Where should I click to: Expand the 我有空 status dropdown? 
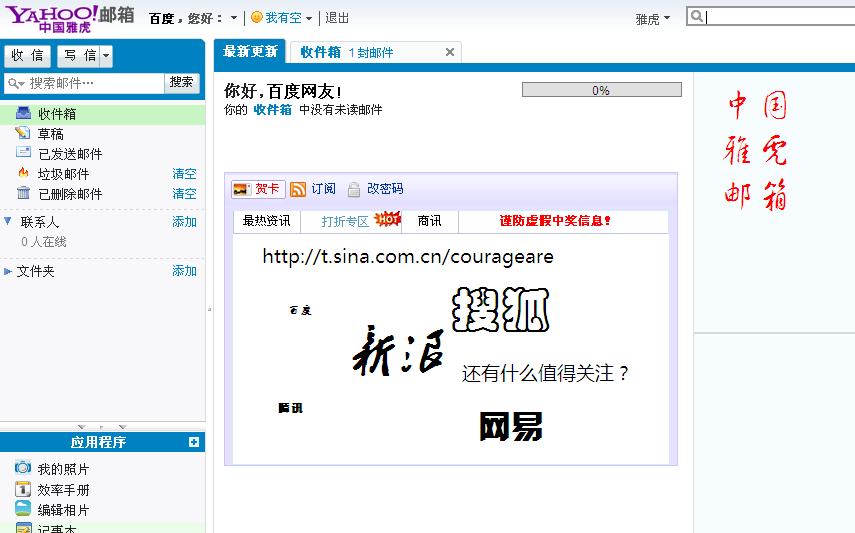coord(309,18)
